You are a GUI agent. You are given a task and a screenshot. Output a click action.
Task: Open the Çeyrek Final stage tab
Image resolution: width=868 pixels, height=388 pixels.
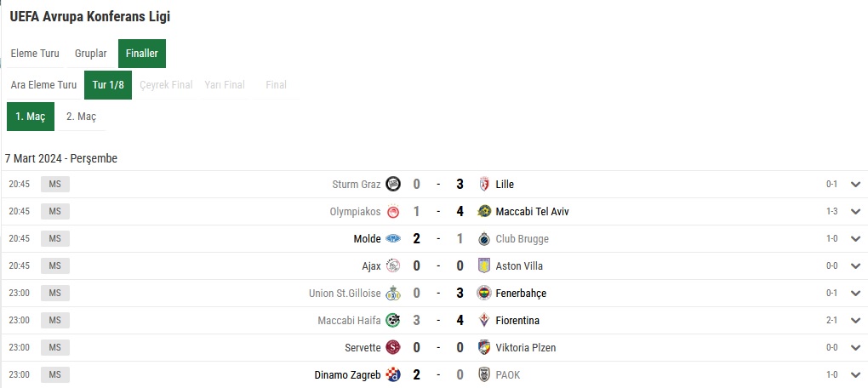166,85
